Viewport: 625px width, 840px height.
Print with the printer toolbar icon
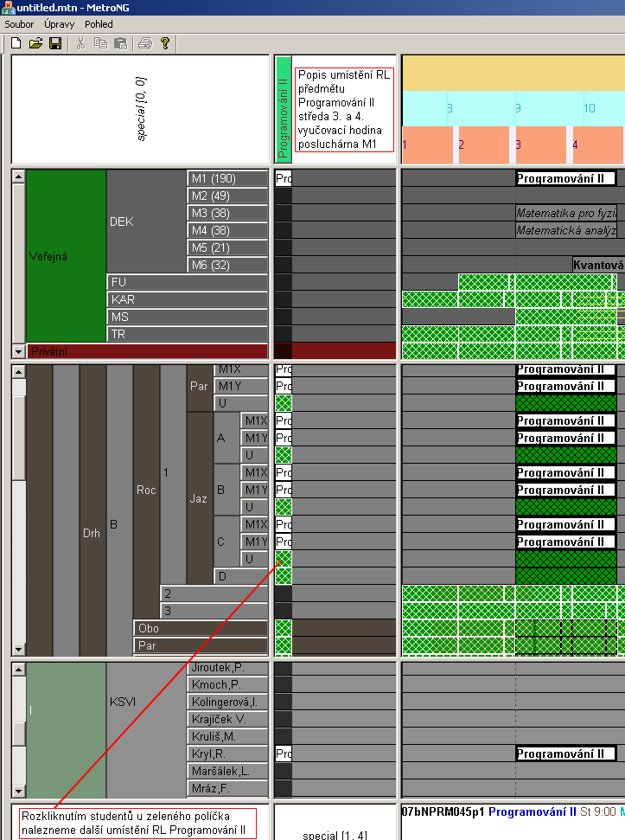click(145, 42)
